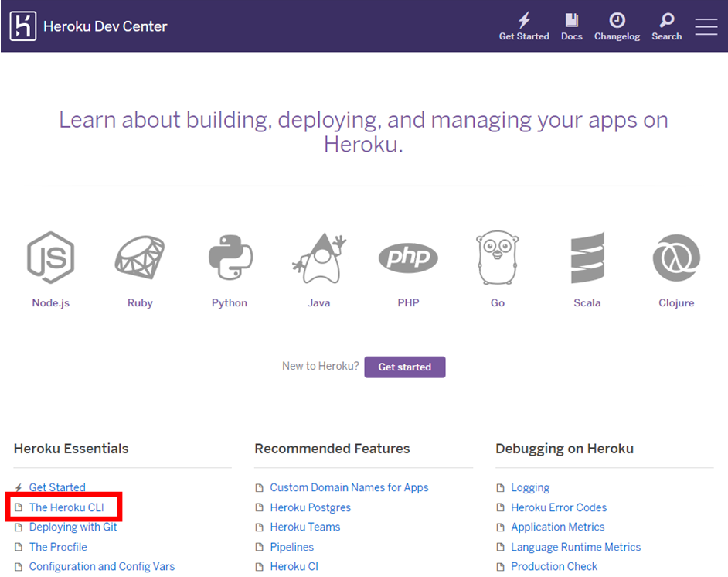Click document icon beside The Procfile
This screenshot has height=577, width=728.
(19, 547)
